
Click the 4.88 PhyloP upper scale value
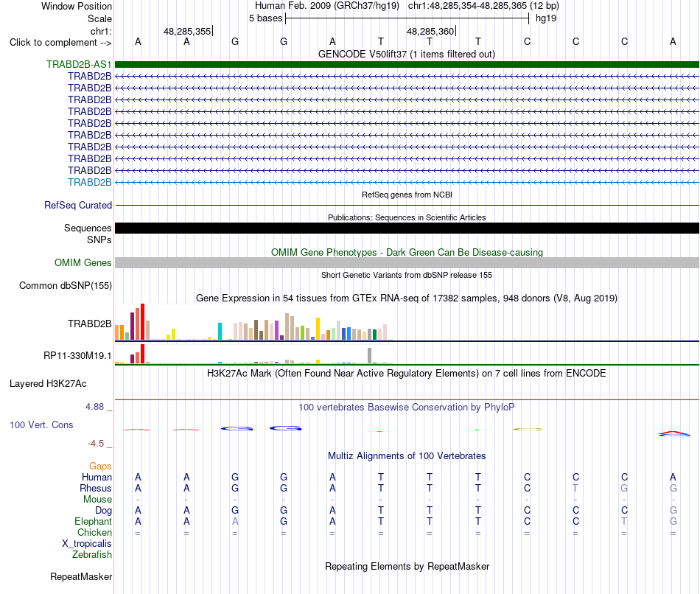[x=94, y=407]
